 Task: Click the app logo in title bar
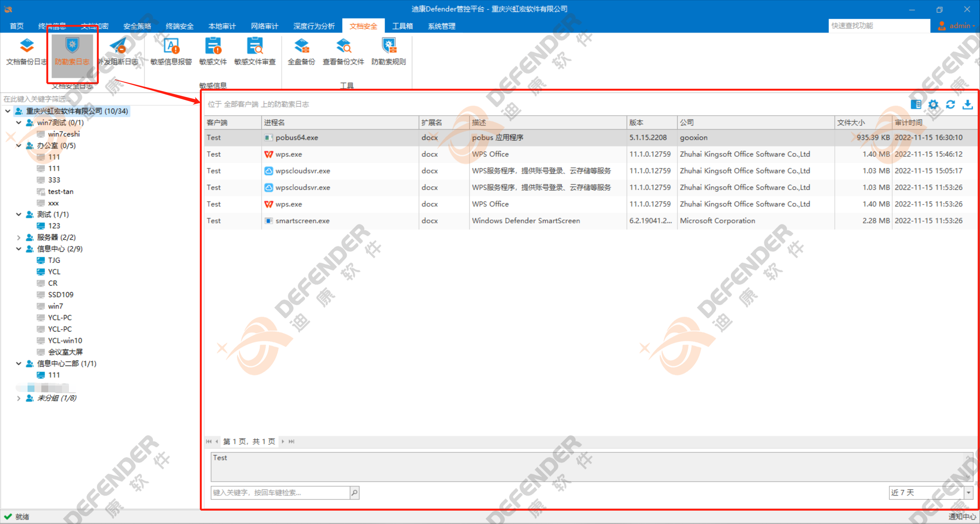[8, 9]
